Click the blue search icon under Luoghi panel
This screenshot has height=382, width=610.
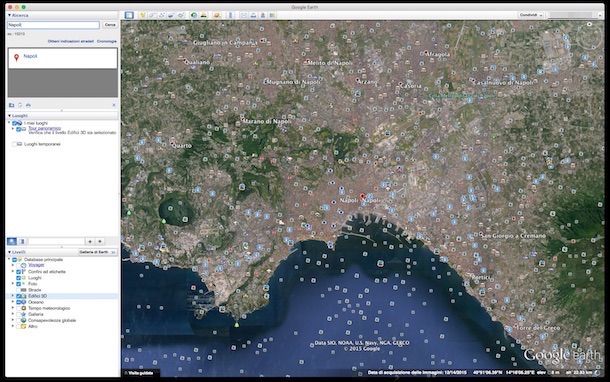point(12,241)
